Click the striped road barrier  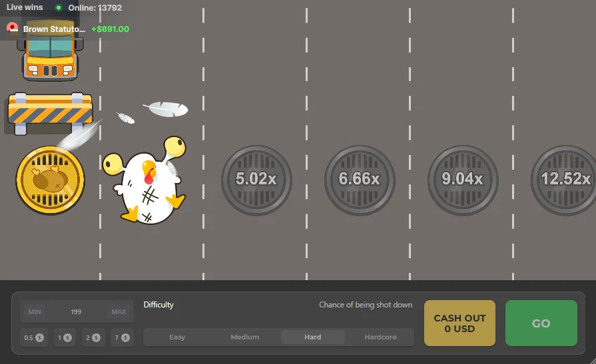coord(50,113)
